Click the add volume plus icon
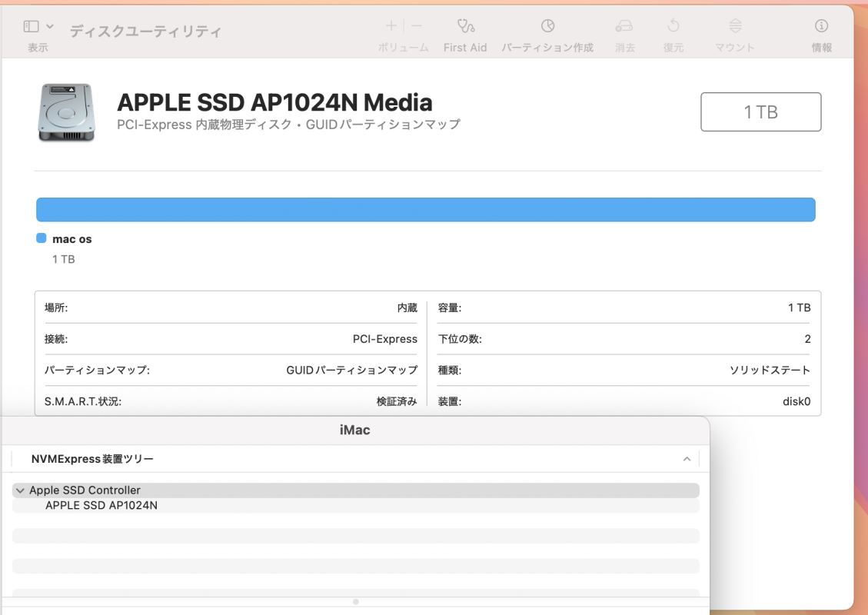Image resolution: width=868 pixels, height=615 pixels. (x=391, y=25)
